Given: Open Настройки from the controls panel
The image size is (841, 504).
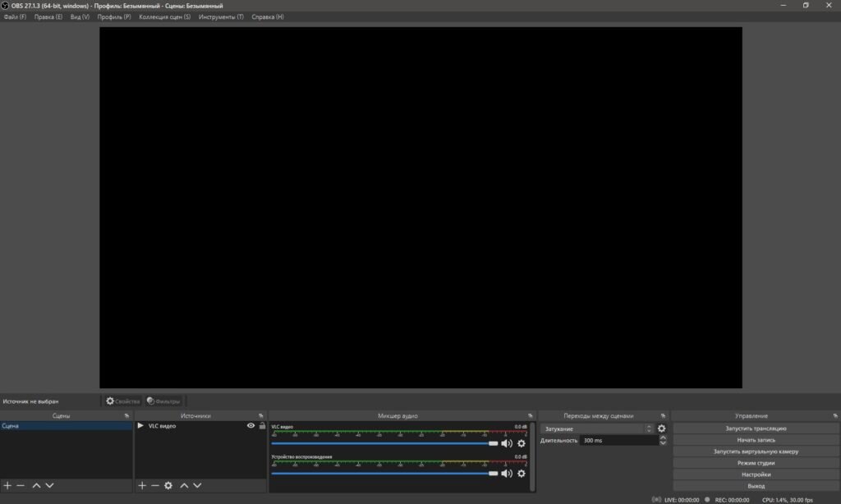Looking at the screenshot, I should coord(756,474).
